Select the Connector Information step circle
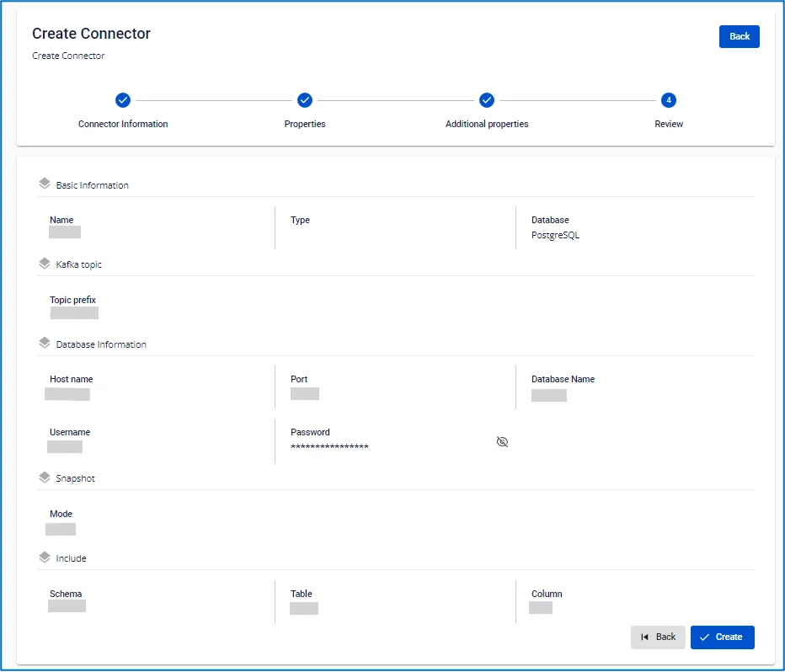 123,100
